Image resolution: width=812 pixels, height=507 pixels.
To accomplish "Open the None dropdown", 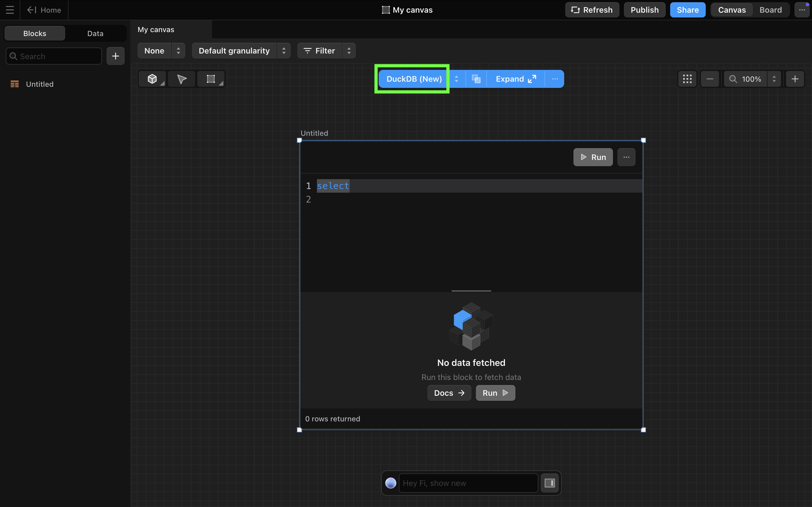I will 161,51.
